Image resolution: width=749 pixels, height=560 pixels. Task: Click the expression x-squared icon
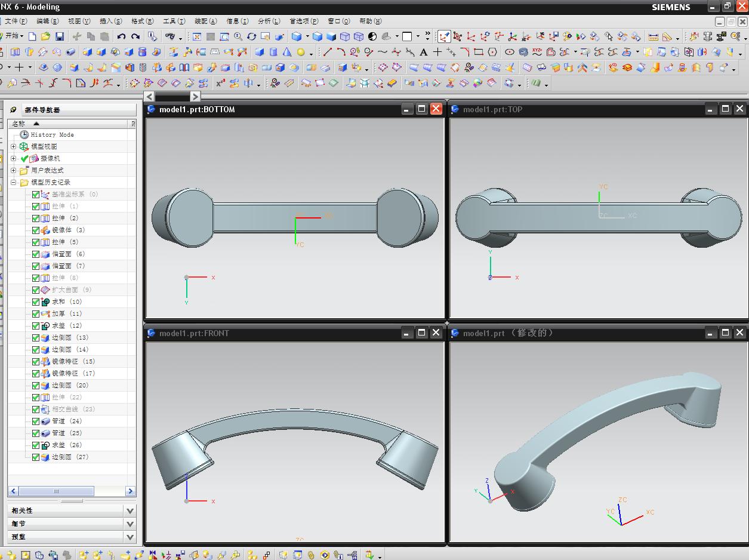[x=220, y=83]
